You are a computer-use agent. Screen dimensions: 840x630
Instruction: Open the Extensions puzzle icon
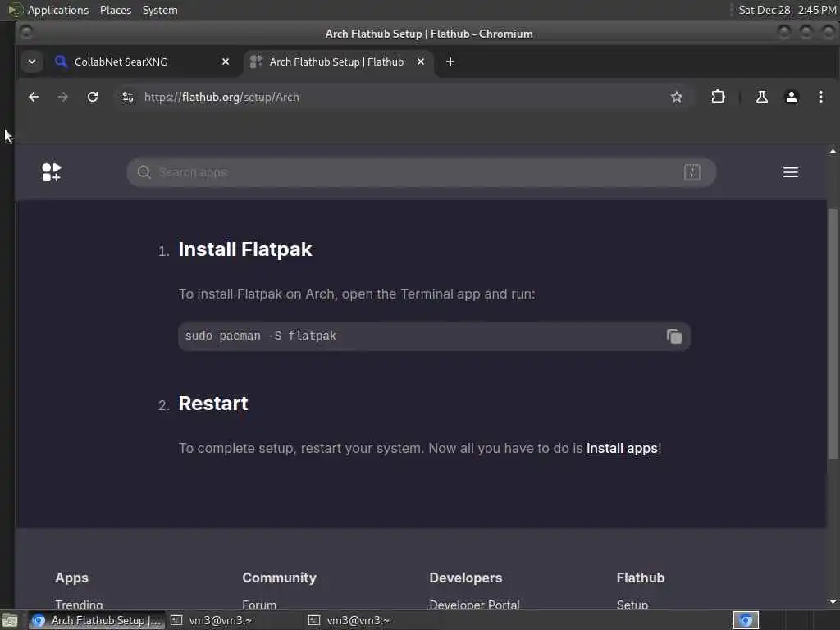[718, 97]
